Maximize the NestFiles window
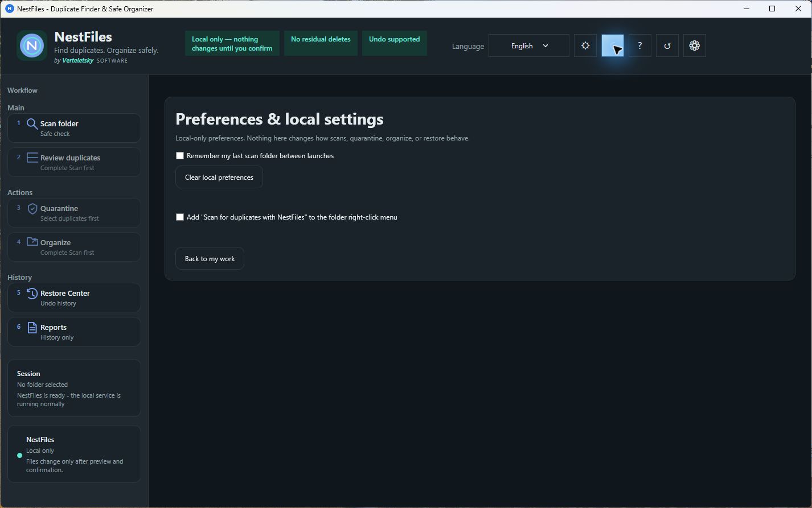This screenshot has height=508, width=812. [x=772, y=9]
